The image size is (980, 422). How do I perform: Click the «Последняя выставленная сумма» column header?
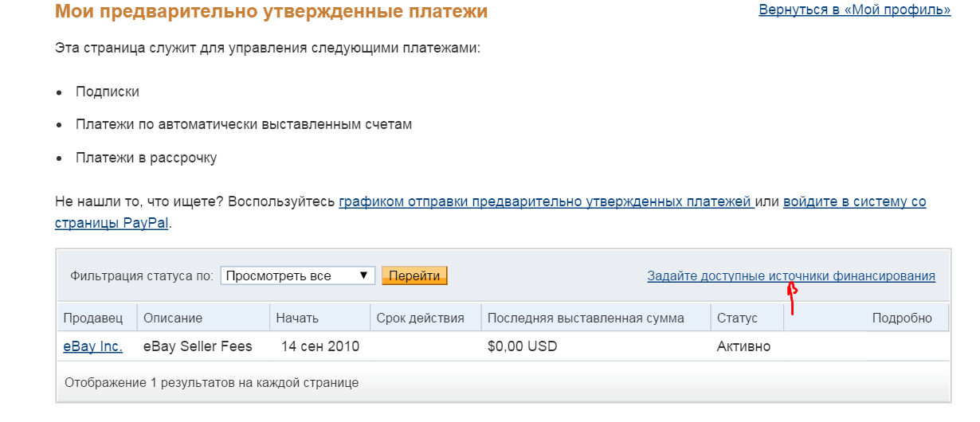pyautogui.click(x=586, y=318)
